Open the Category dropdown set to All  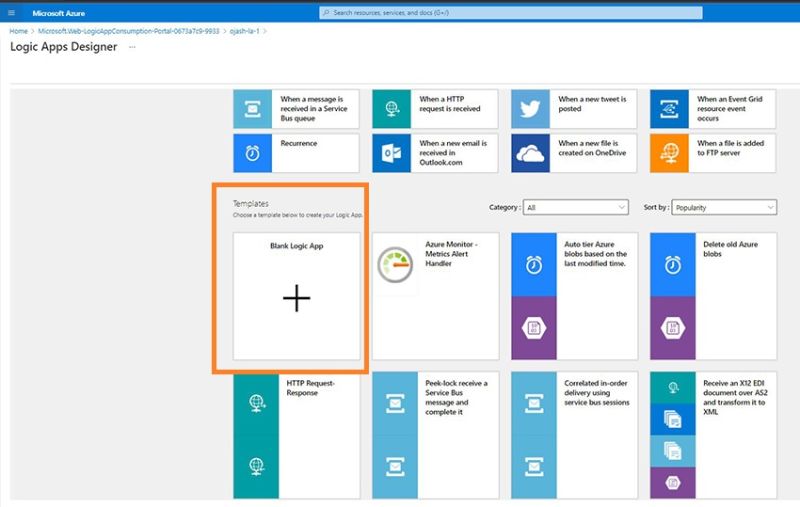[576, 207]
